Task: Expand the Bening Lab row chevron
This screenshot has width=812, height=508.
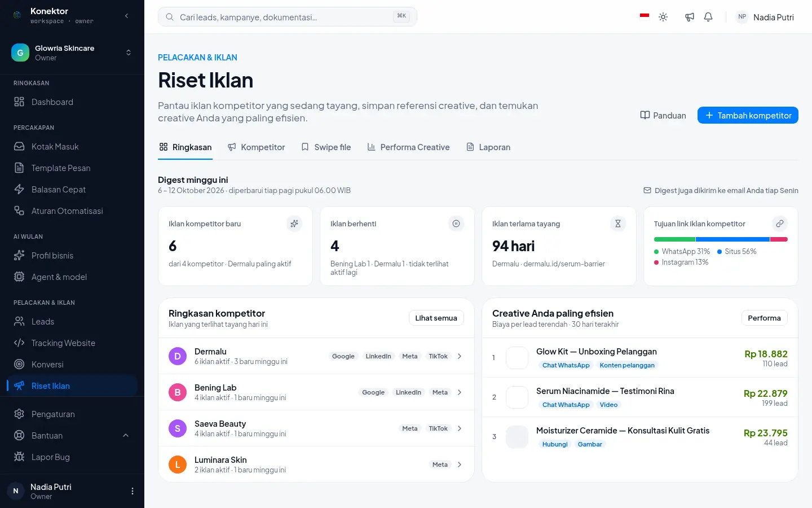Action: coord(460,392)
